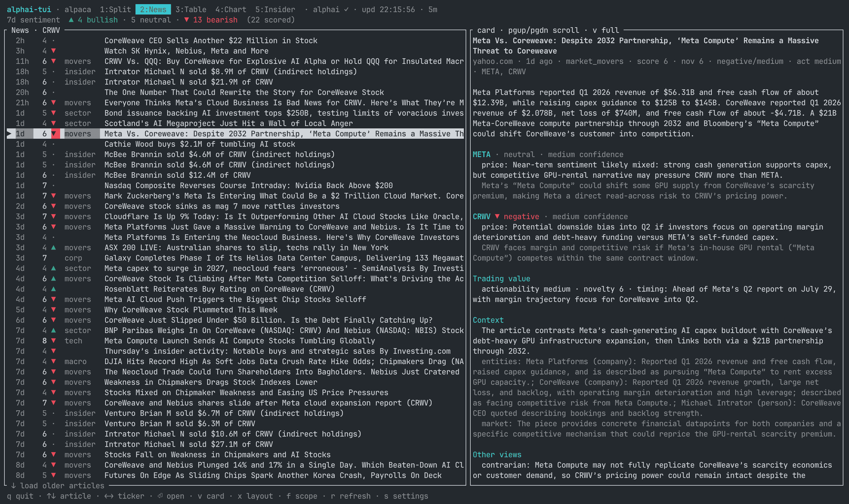Select Galaxy Completes Phase I Helios article
Viewport: 849px width, 504px height.
235,258
